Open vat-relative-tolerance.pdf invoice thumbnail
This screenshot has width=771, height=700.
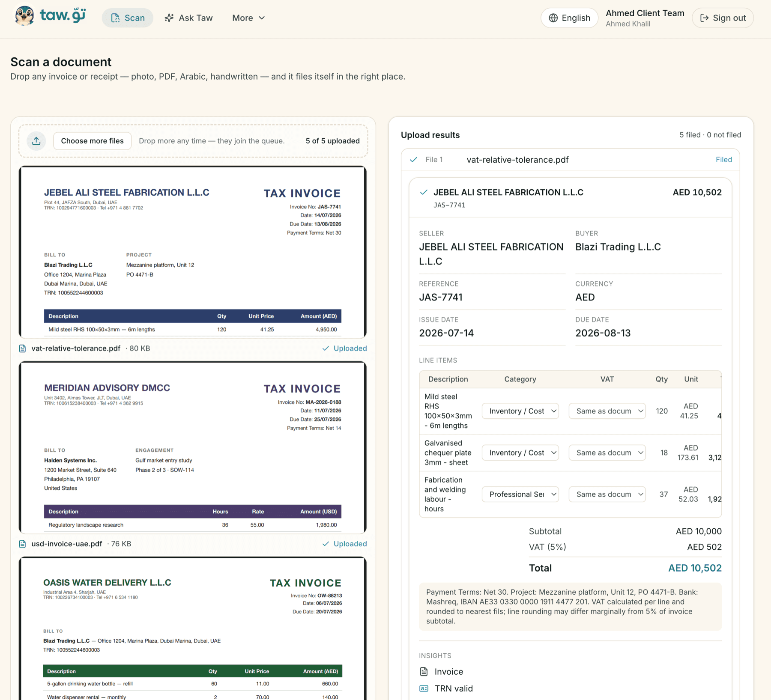coord(193,252)
